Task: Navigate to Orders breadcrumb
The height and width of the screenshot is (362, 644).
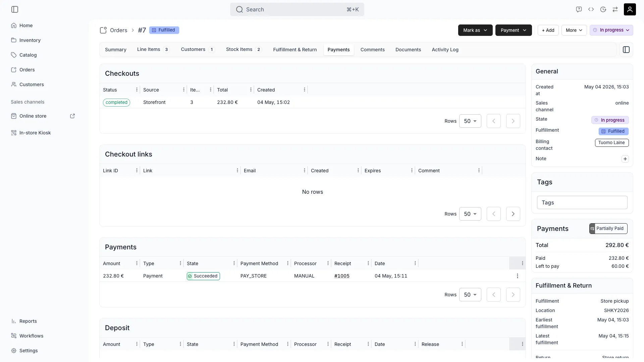Action: click(118, 30)
